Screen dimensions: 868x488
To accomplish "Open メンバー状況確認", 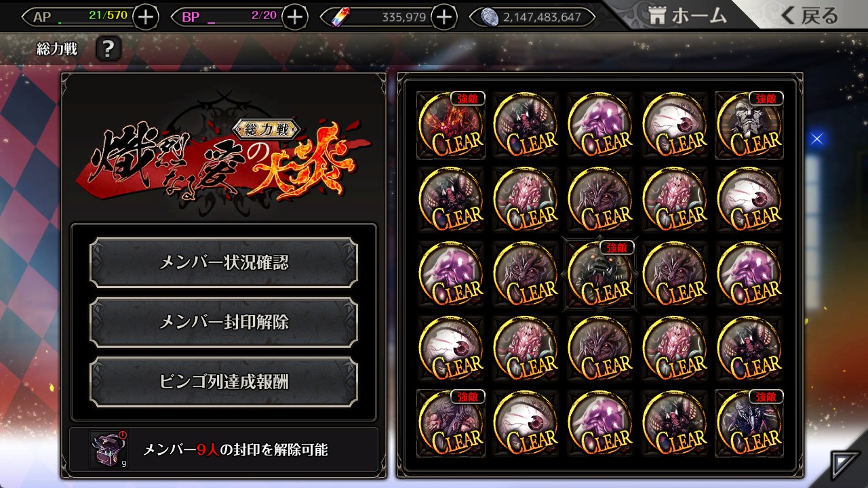I will click(x=224, y=263).
